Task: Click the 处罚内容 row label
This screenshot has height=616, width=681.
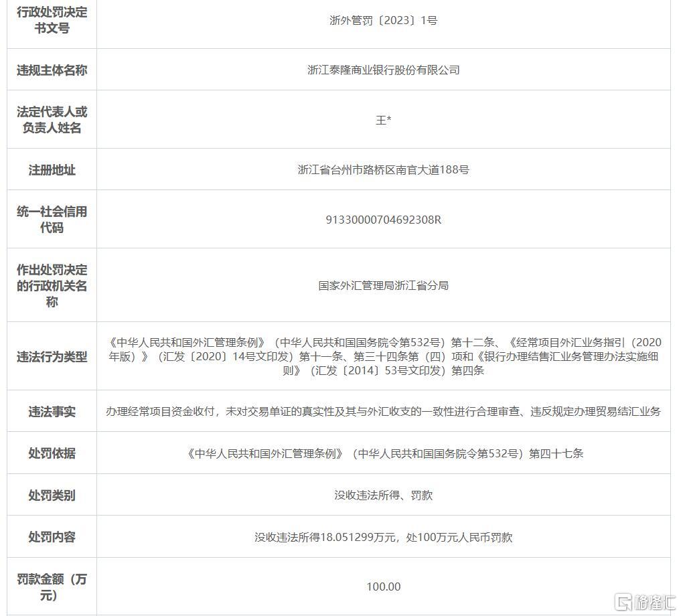Action: pos(52,537)
